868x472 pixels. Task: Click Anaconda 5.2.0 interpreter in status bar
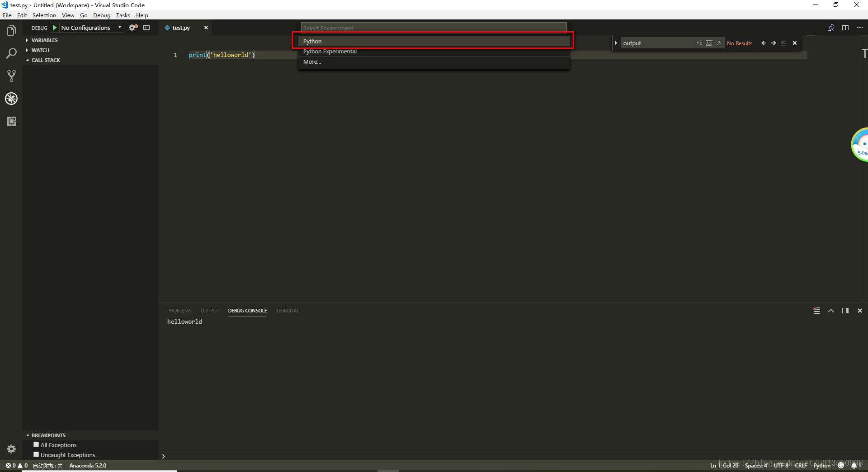88,465
